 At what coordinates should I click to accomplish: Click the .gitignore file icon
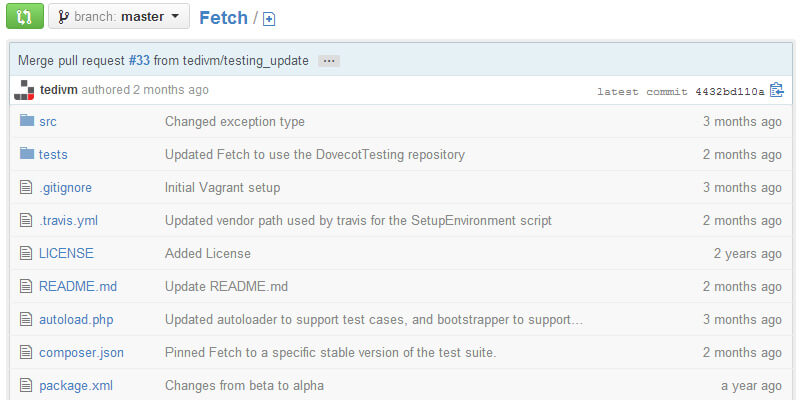coord(27,187)
